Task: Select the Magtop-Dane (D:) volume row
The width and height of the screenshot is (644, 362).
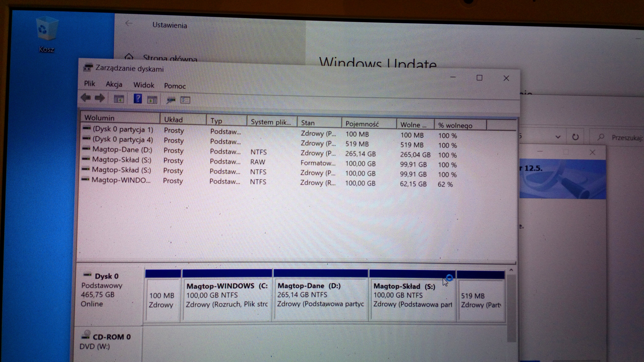Action: point(122,150)
